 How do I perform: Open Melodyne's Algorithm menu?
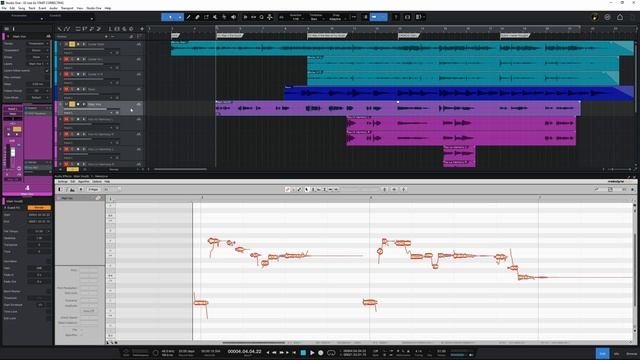84,182
